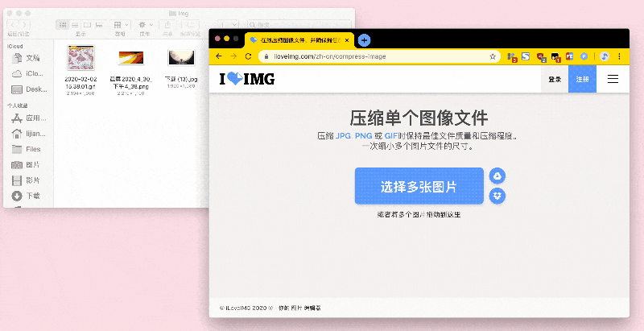Open iCloud Drive in Finder sidebar

pos(27,74)
